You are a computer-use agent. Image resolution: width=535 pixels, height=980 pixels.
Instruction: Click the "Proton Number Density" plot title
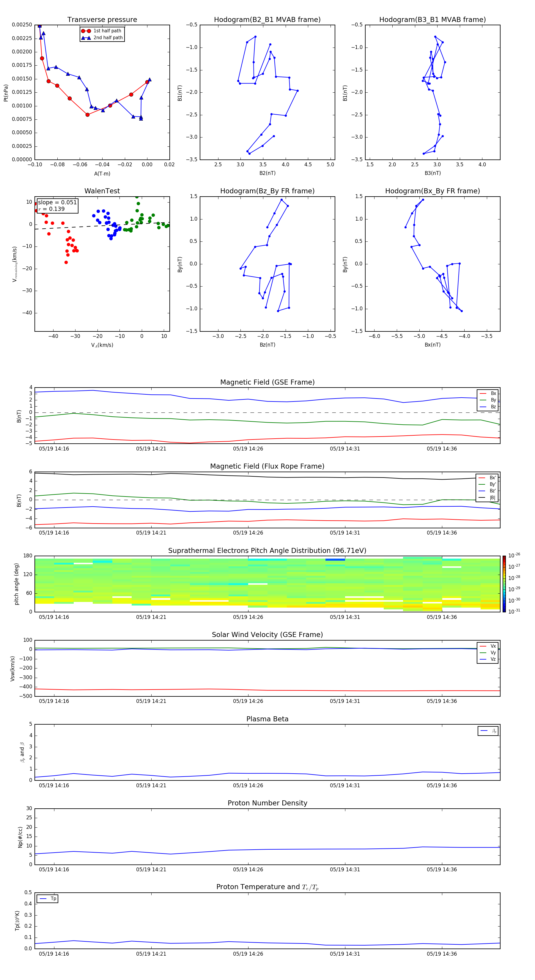pos(267,803)
